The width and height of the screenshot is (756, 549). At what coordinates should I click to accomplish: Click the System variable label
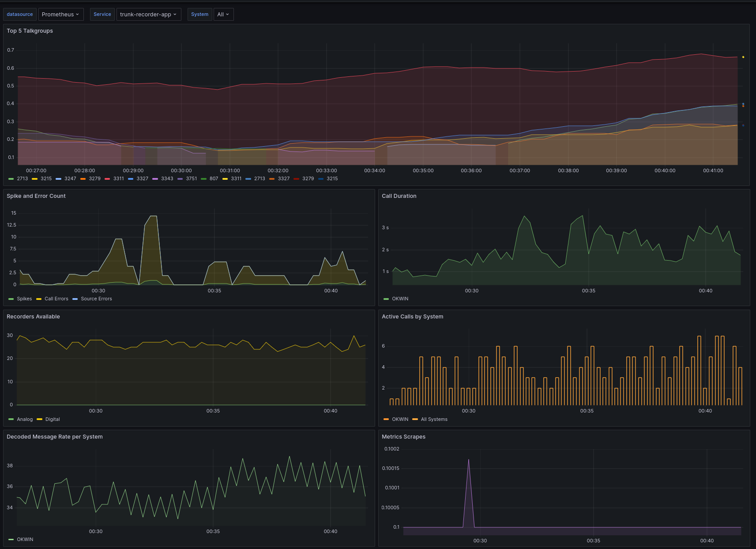[x=200, y=14]
